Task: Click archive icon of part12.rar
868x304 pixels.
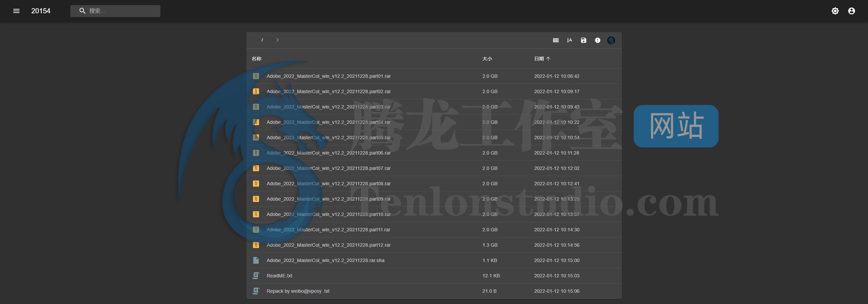Action: tap(256, 245)
